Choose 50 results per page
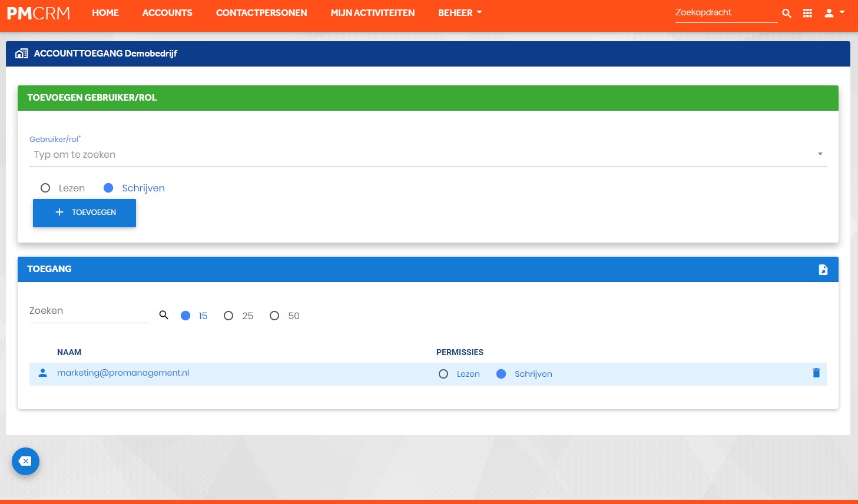Screen dimensions: 858x504 point(274,316)
